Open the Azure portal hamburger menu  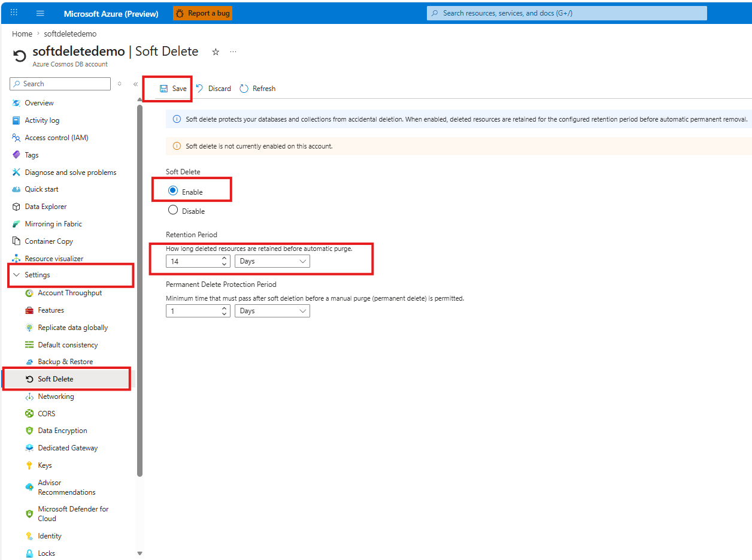click(40, 13)
